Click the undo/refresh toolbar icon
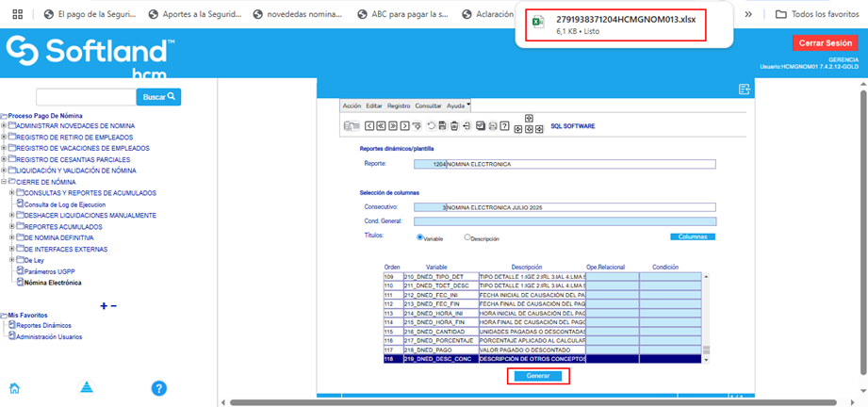 pos(431,125)
